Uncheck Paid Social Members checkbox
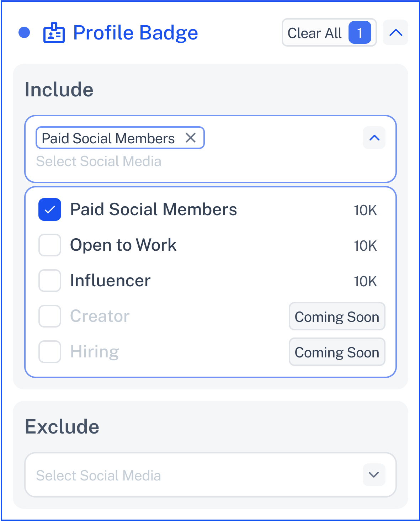 point(50,209)
